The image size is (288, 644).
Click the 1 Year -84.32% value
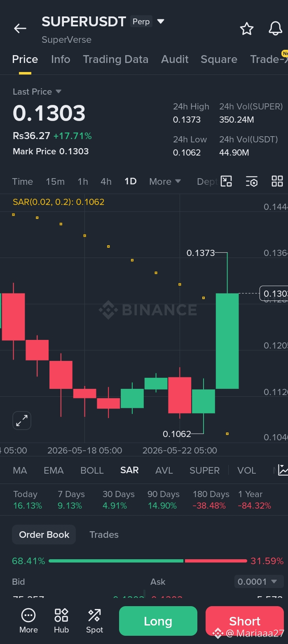point(255,506)
